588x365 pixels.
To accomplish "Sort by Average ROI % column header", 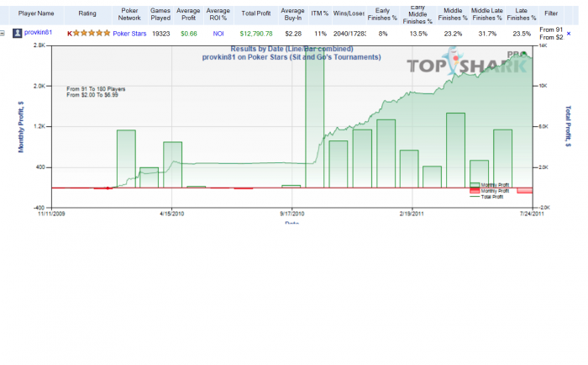I will click(218, 14).
